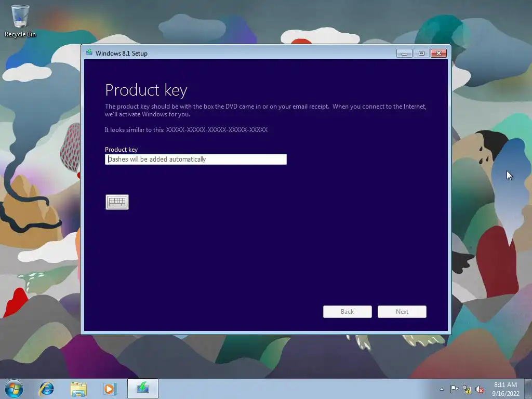The width and height of the screenshot is (532, 399).
Task: Click the sample key XXXXX-XXXXX text
Action: tap(217, 129)
